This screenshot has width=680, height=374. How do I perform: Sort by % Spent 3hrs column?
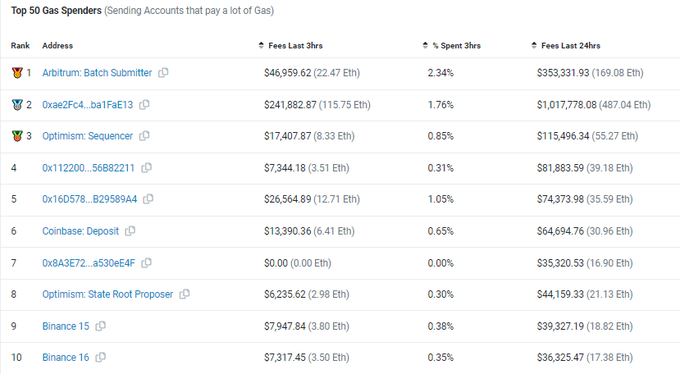(x=451, y=46)
